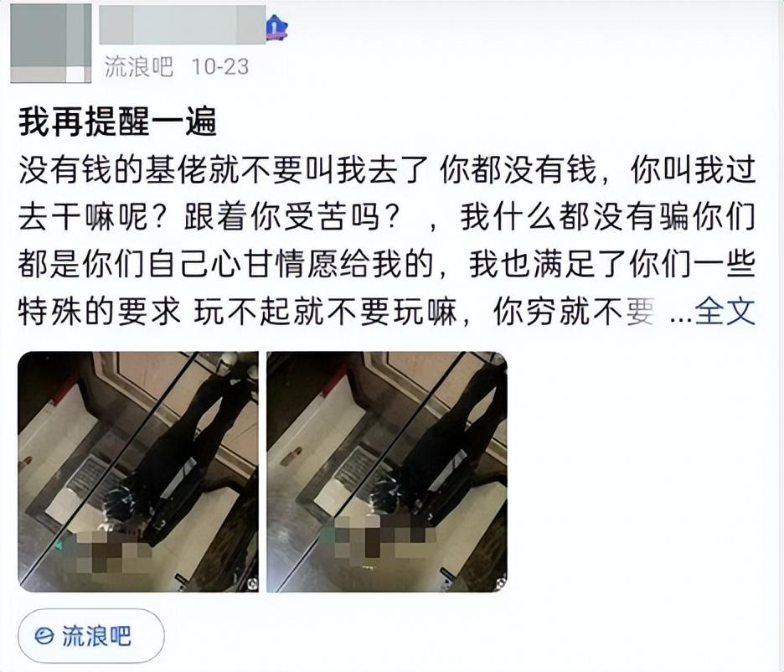Open the post titled 我再提醒一遍
The image size is (784, 672).
tap(117, 121)
